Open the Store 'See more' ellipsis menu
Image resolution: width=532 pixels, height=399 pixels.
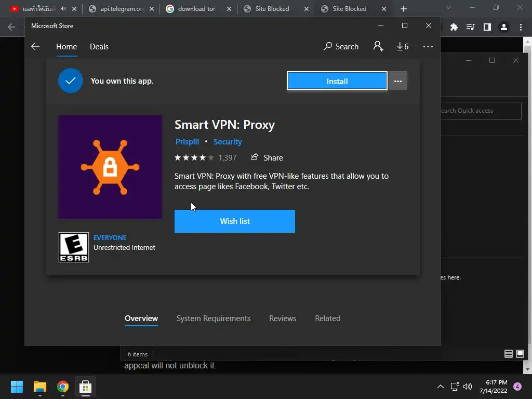point(428,46)
